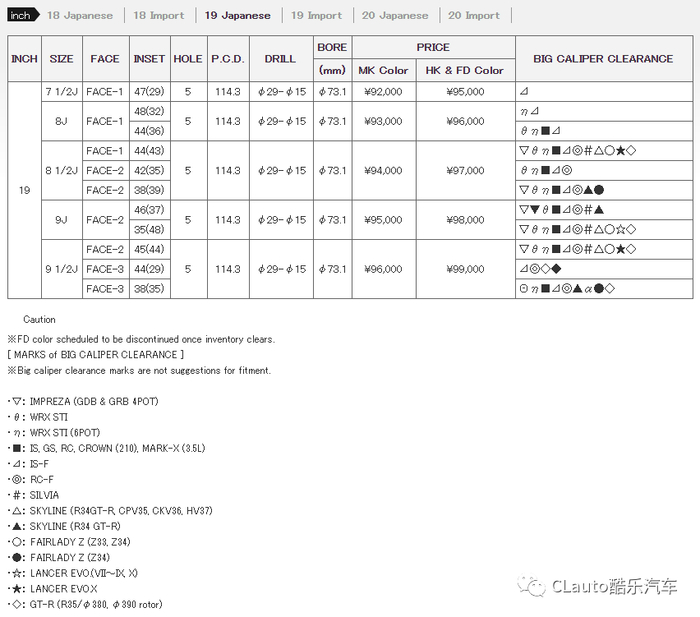This screenshot has width=700, height=617.
Task: Open the 19 Import tab
Action: click(317, 15)
